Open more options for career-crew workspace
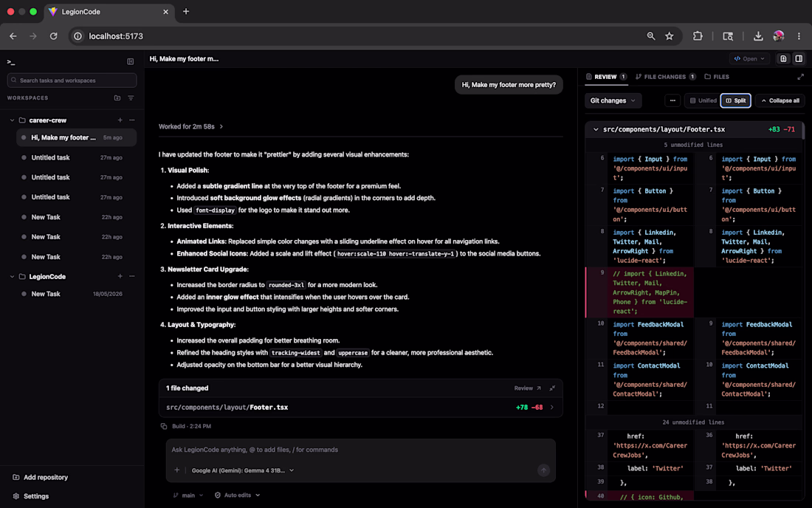 pos(132,120)
